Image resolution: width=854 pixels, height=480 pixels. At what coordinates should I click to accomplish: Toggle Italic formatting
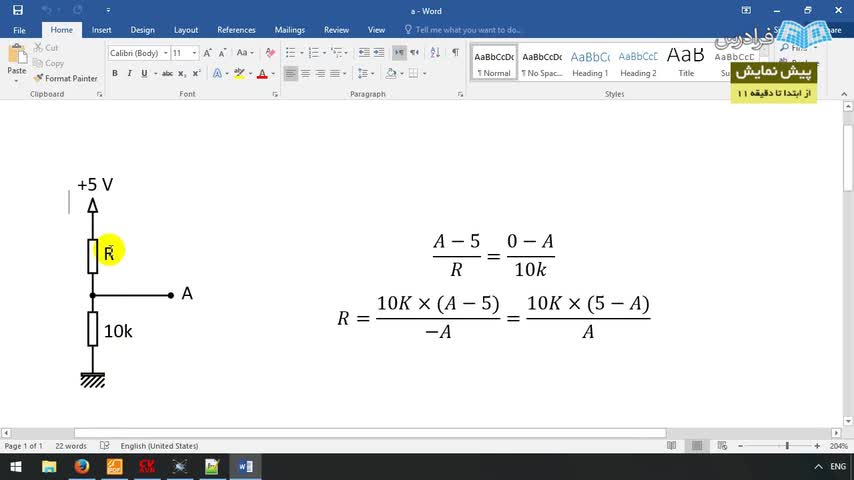click(129, 73)
